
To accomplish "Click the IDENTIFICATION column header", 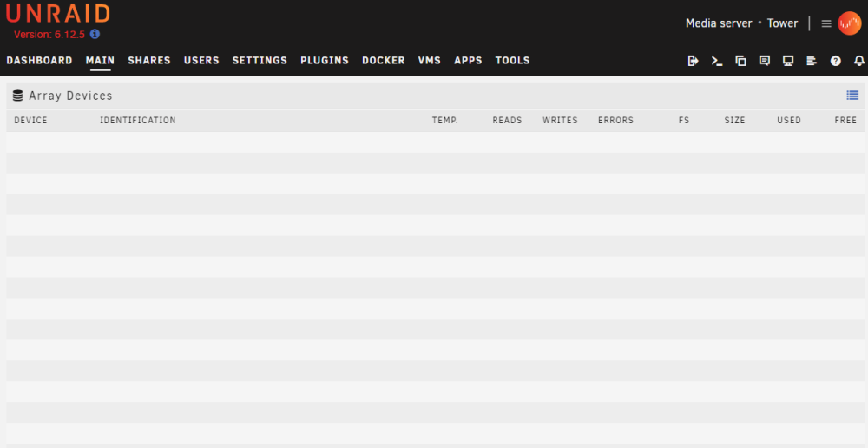I will pyautogui.click(x=138, y=120).
